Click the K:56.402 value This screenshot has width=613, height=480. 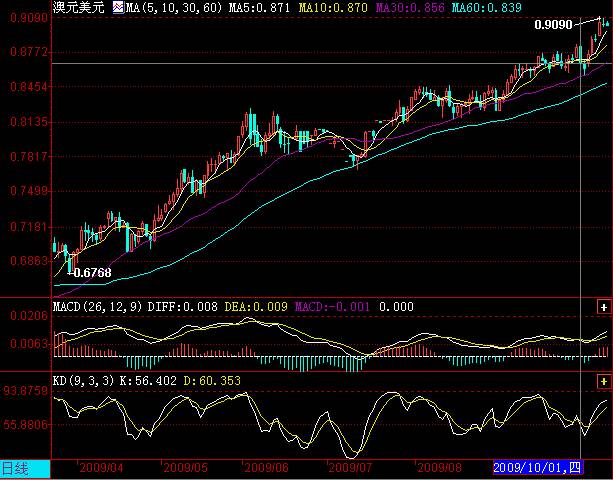click(148, 381)
